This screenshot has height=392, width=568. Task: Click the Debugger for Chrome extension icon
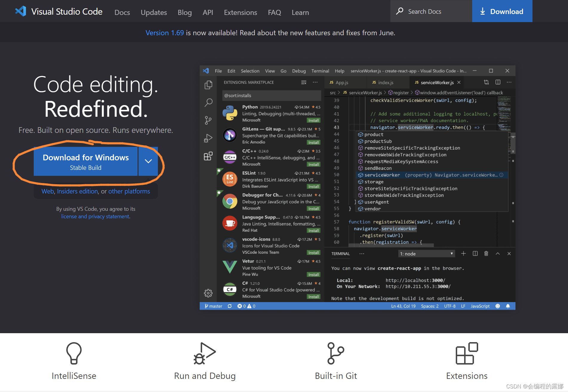click(230, 201)
